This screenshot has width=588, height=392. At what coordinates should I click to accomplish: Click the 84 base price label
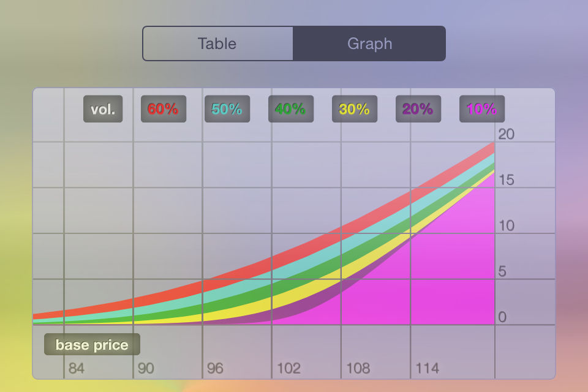pos(77,368)
